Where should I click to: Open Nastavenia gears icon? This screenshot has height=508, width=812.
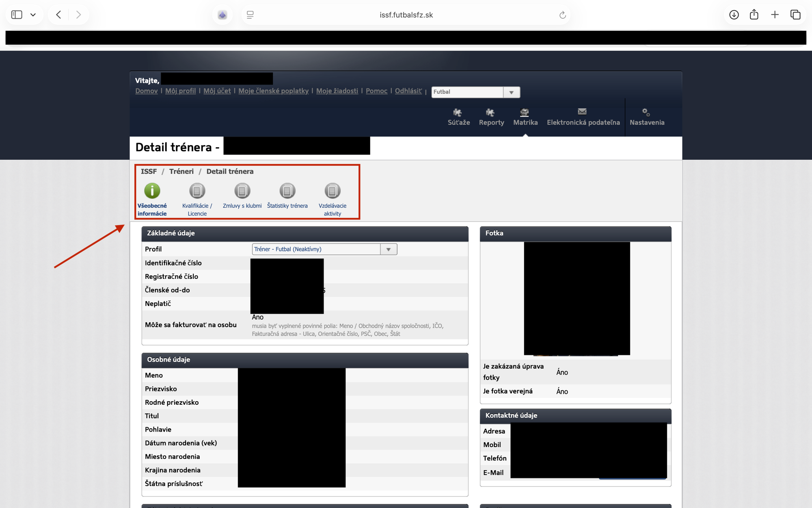tap(646, 113)
